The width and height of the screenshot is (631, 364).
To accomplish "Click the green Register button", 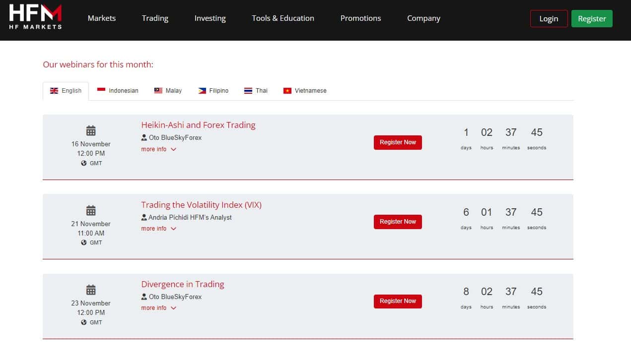I will [592, 18].
